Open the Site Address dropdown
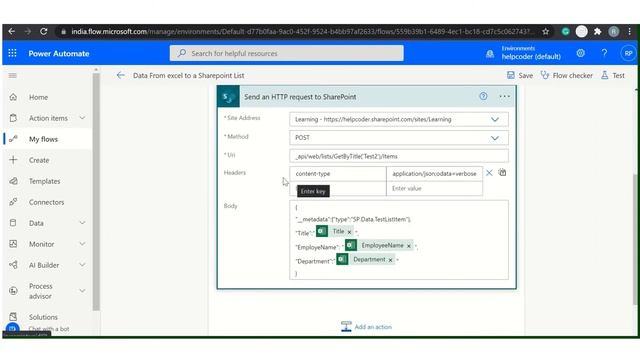640x360 pixels. pos(495,120)
